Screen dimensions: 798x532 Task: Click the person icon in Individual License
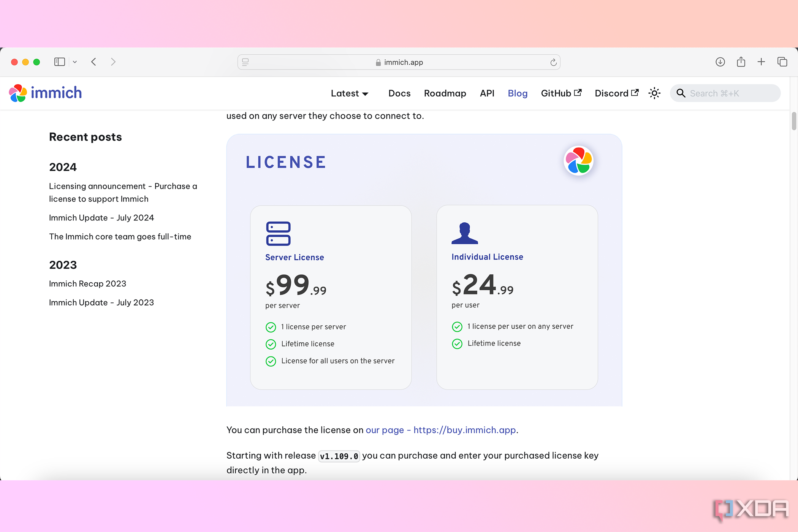464,233
